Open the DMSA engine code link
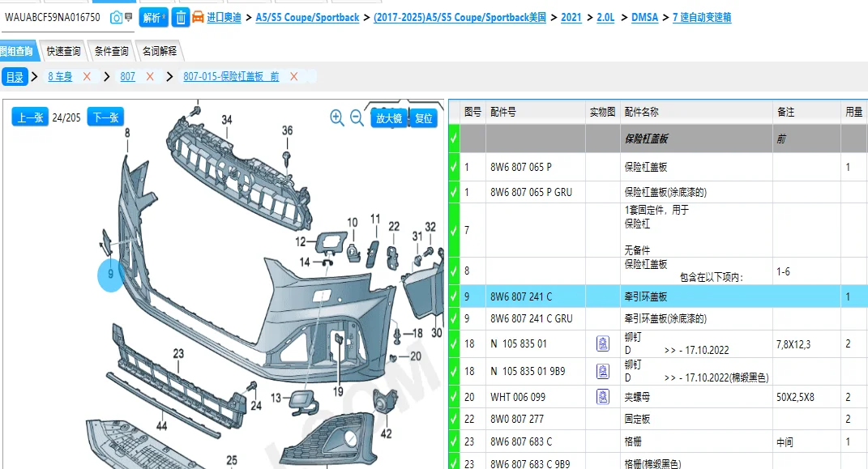This screenshot has height=469, width=868. coord(645,18)
